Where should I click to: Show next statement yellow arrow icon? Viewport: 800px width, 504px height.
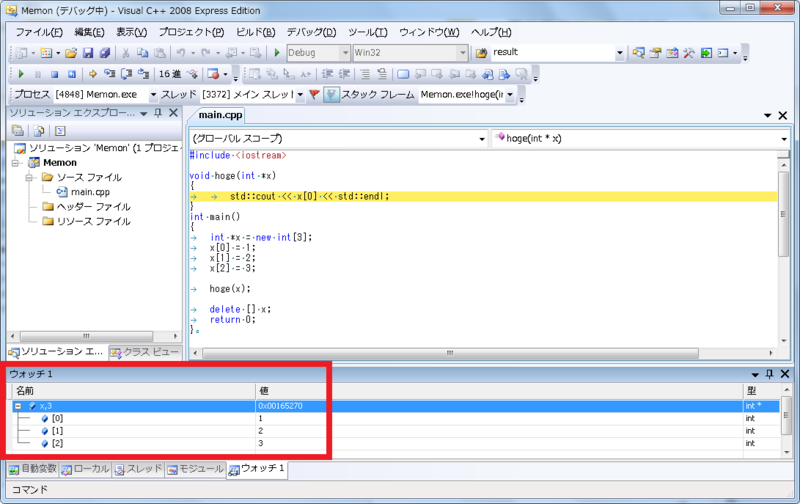point(92,74)
